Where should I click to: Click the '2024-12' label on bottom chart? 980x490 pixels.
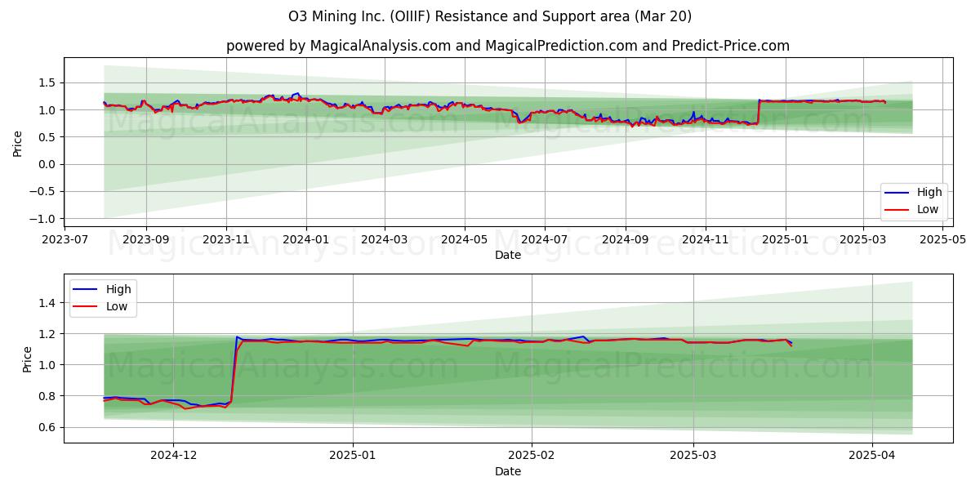click(174, 457)
